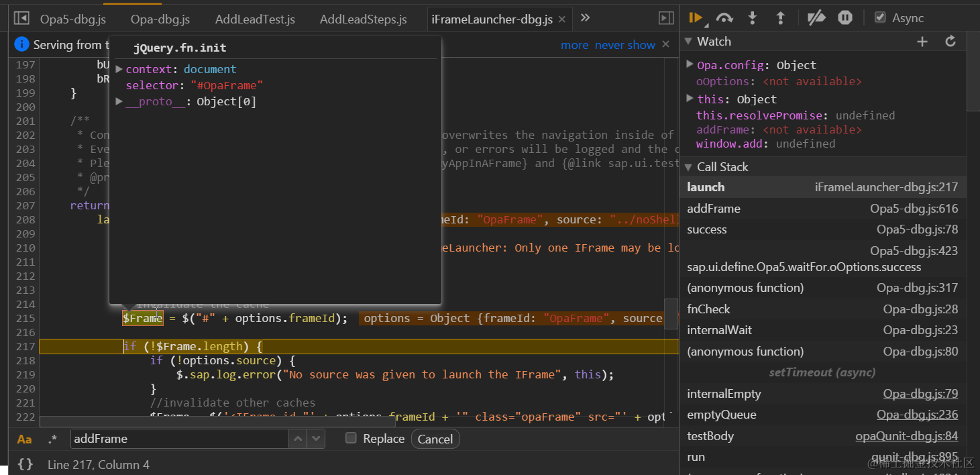Select testBody frame in call stack
980x475 pixels.
(823, 436)
